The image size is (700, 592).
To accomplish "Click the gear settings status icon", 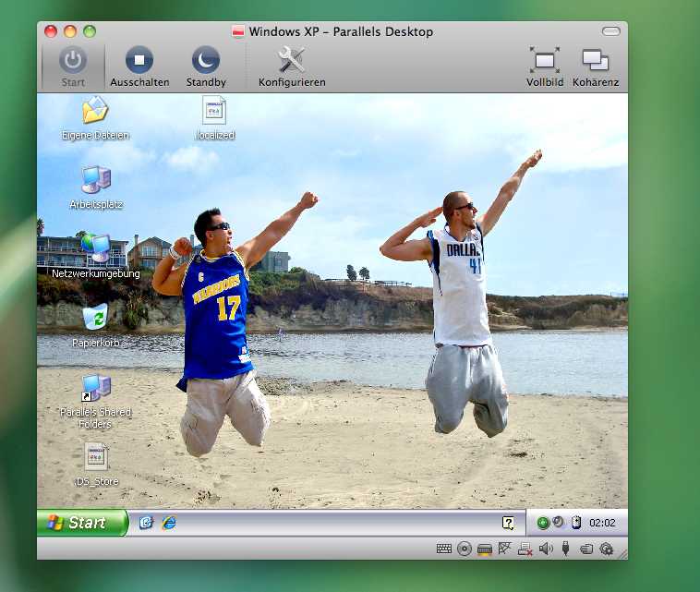I will (606, 549).
